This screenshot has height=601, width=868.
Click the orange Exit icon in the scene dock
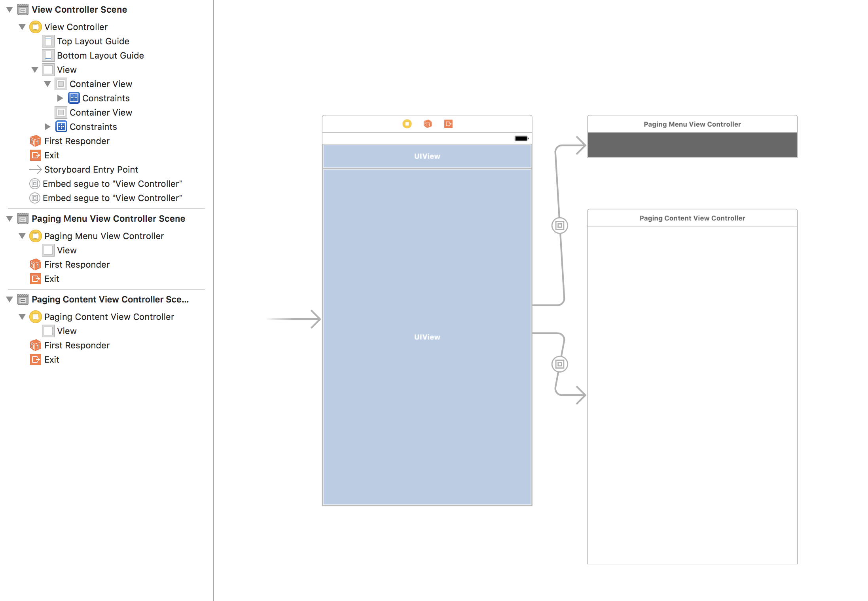click(448, 124)
